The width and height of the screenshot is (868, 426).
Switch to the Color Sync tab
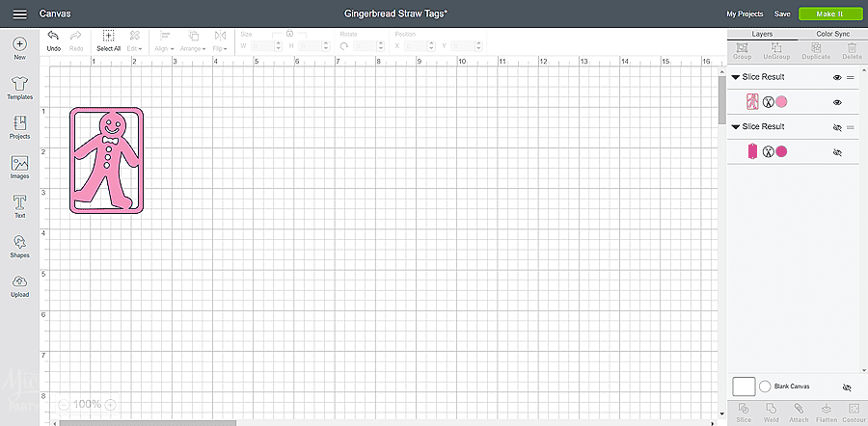832,35
